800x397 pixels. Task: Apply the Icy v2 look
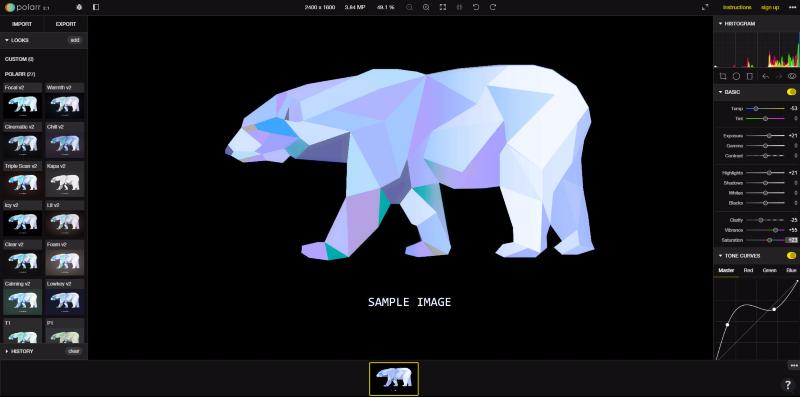coord(22,219)
